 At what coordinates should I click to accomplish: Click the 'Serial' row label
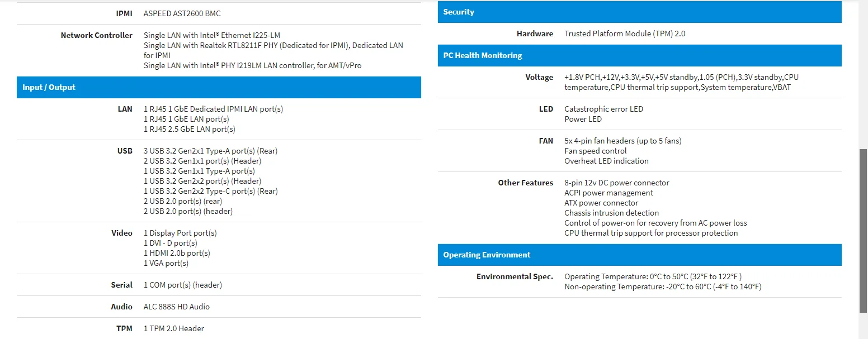(x=122, y=285)
